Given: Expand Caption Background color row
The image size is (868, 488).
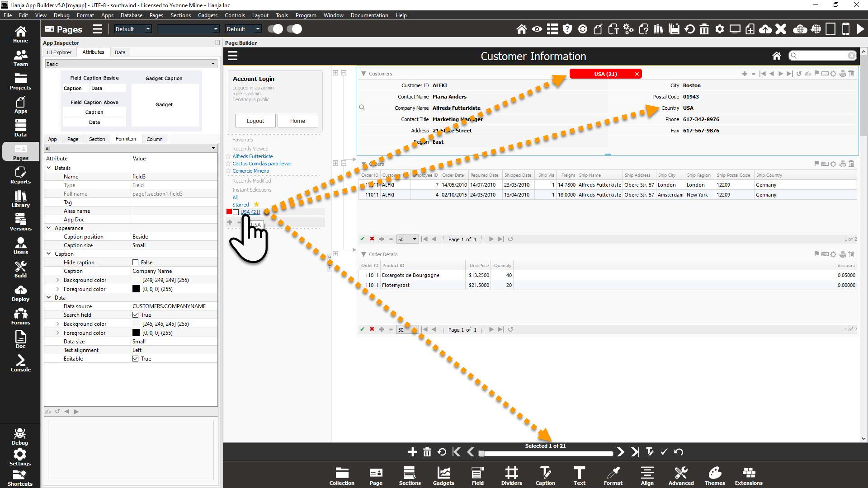Looking at the screenshot, I should tap(57, 280).
